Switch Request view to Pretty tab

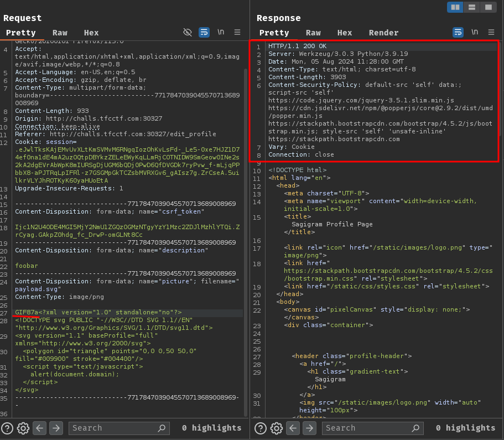pyautogui.click(x=21, y=33)
